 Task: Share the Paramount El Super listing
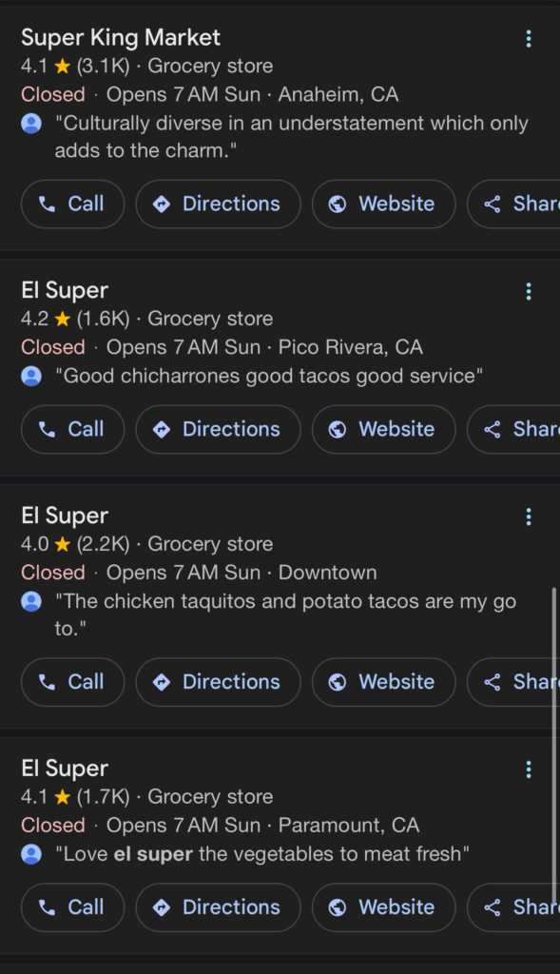514,907
